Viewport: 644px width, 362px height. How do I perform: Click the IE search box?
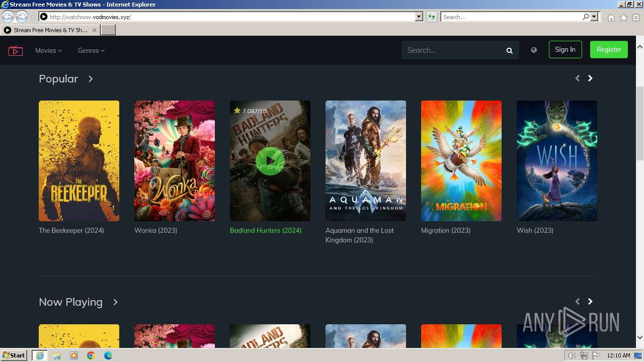(511, 17)
